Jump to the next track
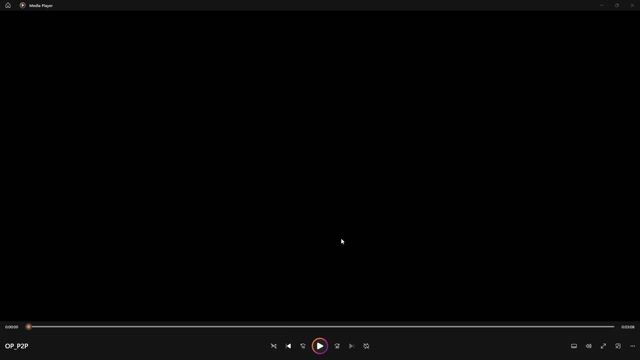Viewport: 640px width, 360px height. [x=351, y=346]
